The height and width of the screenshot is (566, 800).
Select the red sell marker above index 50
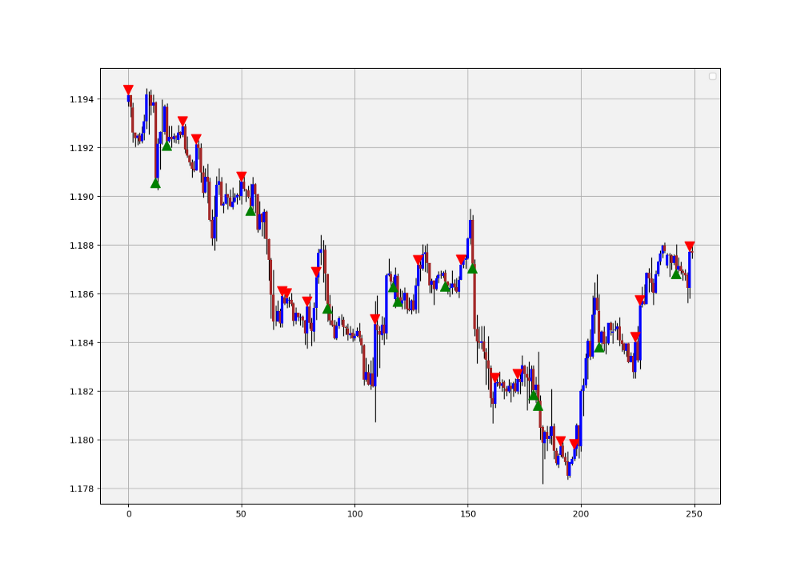[x=241, y=177]
